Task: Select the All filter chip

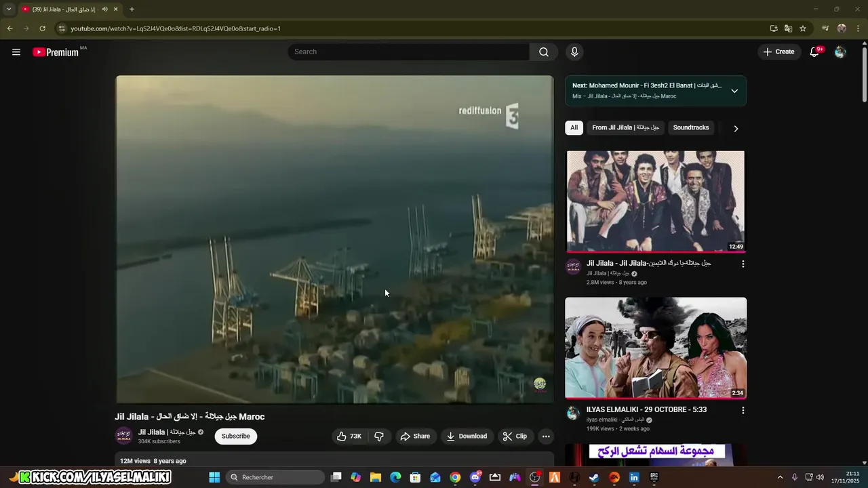Action: coord(574,127)
